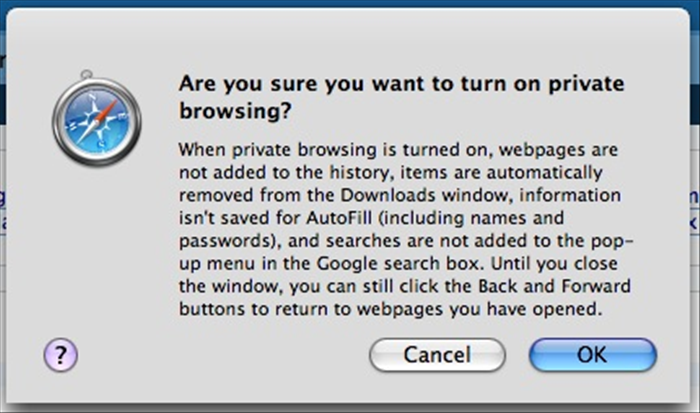Screen dimensions: 700x413
Task: Click the "Back and Forward" text
Action: [x=554, y=286]
